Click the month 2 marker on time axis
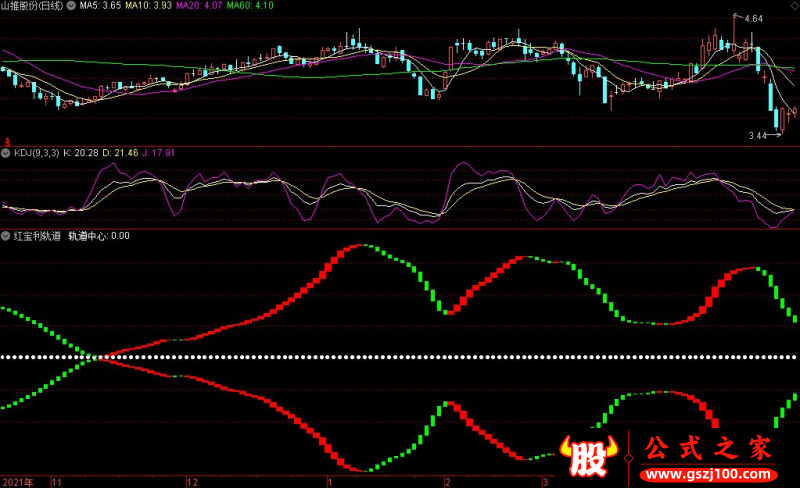Viewport: 800px width, 488px height. (x=448, y=482)
